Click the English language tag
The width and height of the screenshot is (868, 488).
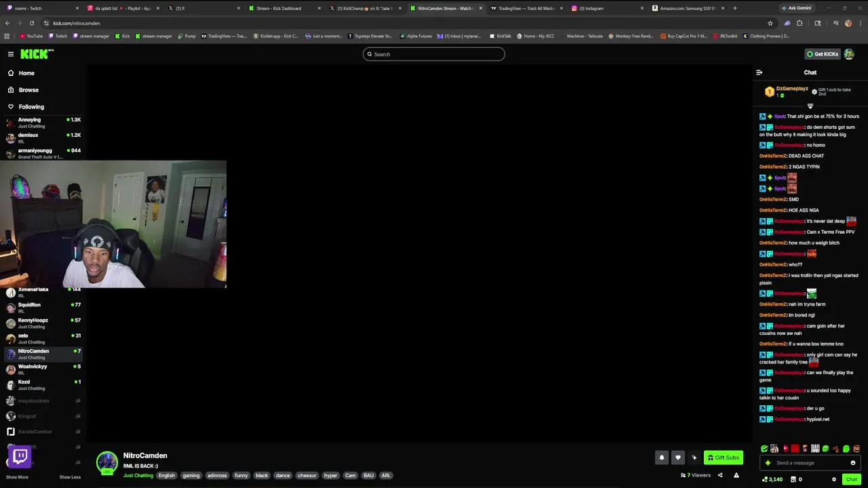[x=167, y=475]
